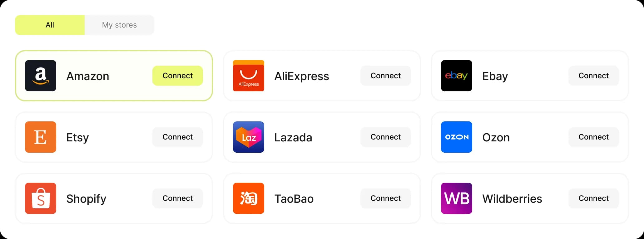The width and height of the screenshot is (644, 239).
Task: Click the Amazon logo icon
Action: click(x=41, y=76)
